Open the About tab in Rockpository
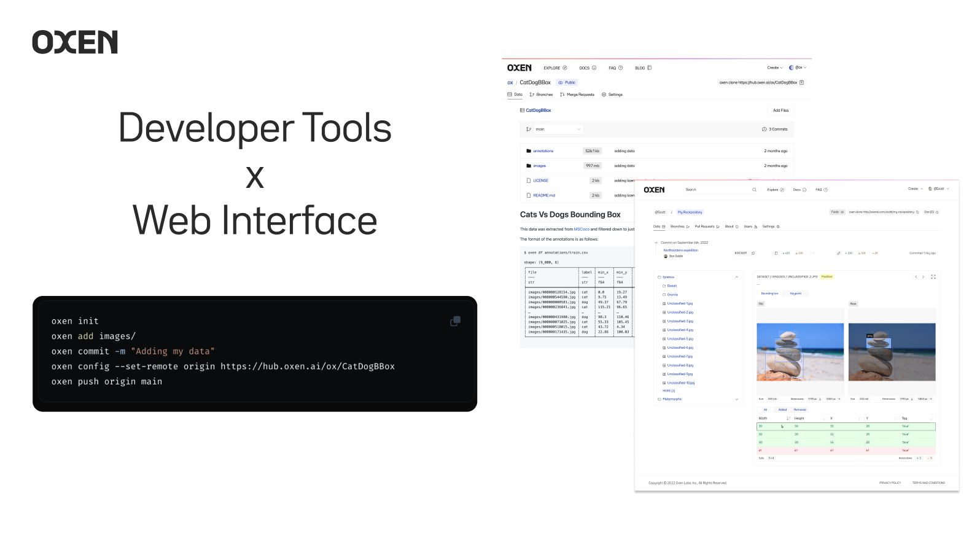This screenshot has height=544, width=980. [x=731, y=227]
